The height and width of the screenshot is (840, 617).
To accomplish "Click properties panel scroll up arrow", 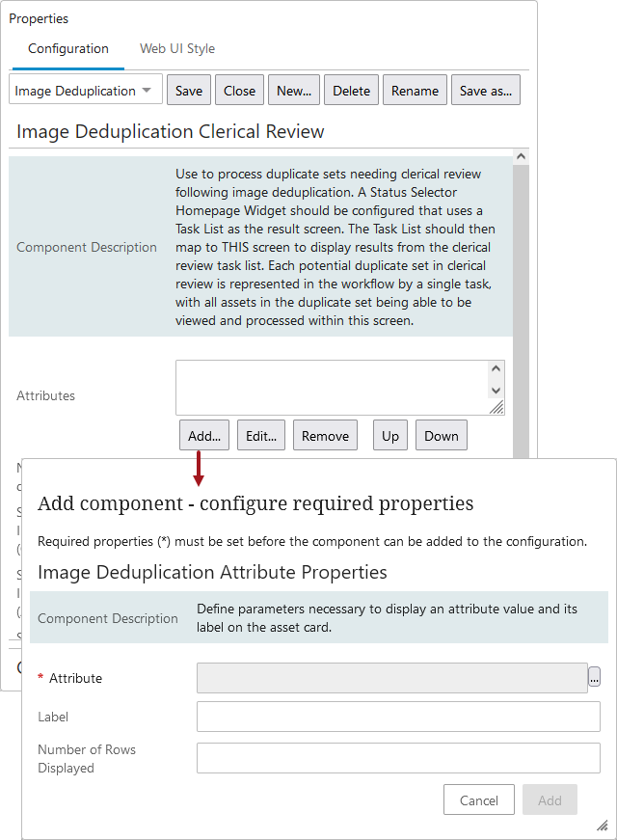I will (x=521, y=156).
